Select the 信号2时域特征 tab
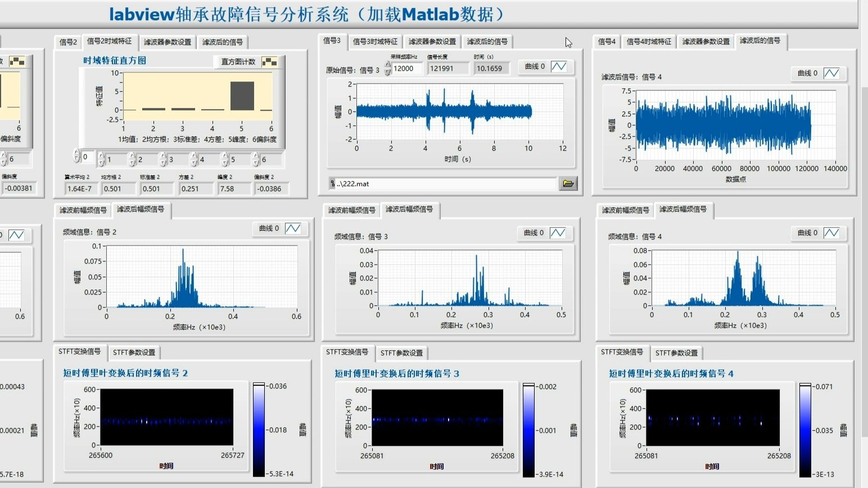The image size is (868, 488). pyautogui.click(x=110, y=41)
